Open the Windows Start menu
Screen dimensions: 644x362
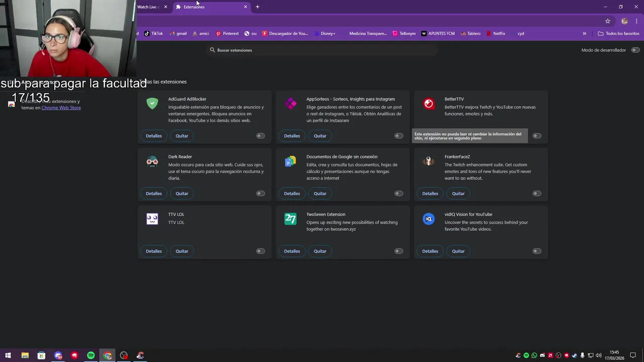coord(8,355)
